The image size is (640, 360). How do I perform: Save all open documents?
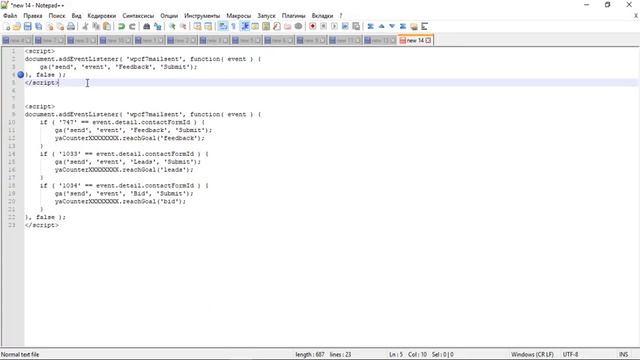[x=38, y=27]
